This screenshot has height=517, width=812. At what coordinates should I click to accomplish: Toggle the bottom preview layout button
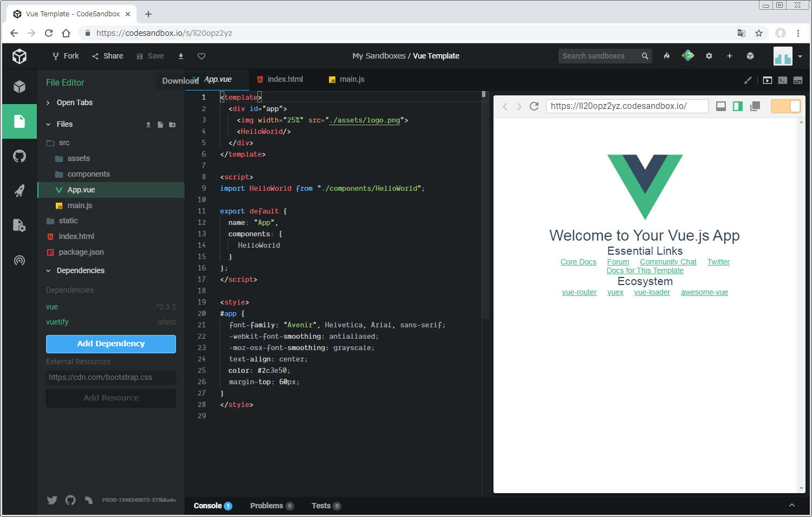pos(721,106)
